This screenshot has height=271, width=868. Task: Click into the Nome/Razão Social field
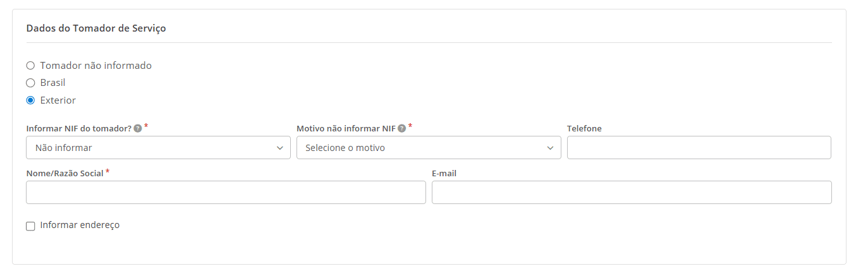point(226,193)
